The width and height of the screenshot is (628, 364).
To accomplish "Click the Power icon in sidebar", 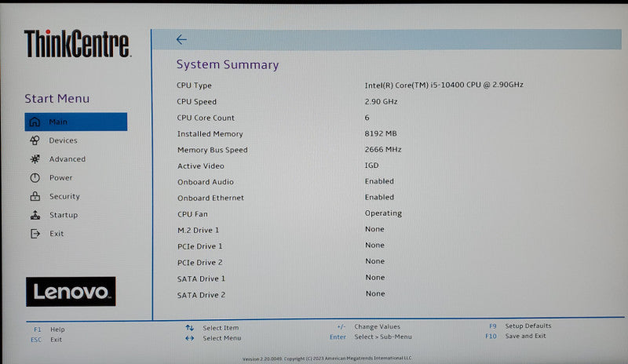I will (35, 177).
